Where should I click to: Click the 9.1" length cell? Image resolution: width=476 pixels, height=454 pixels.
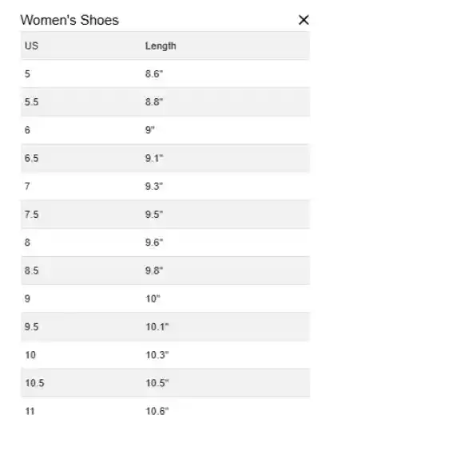[154, 158]
